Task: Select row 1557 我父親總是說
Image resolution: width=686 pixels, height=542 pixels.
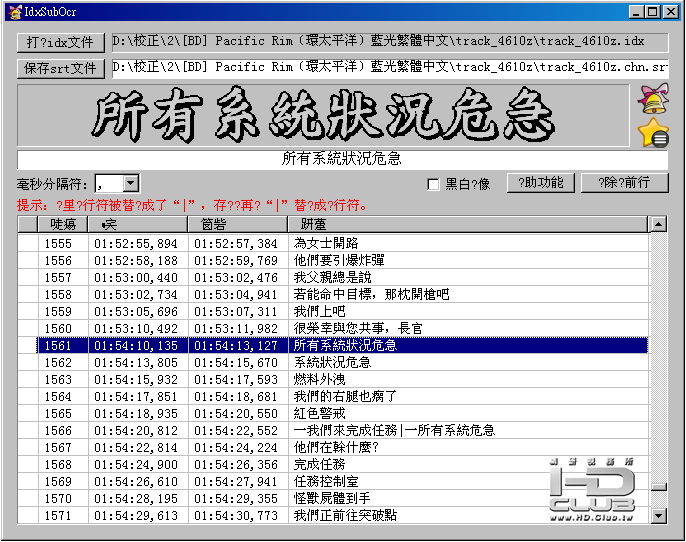Action: (x=332, y=277)
